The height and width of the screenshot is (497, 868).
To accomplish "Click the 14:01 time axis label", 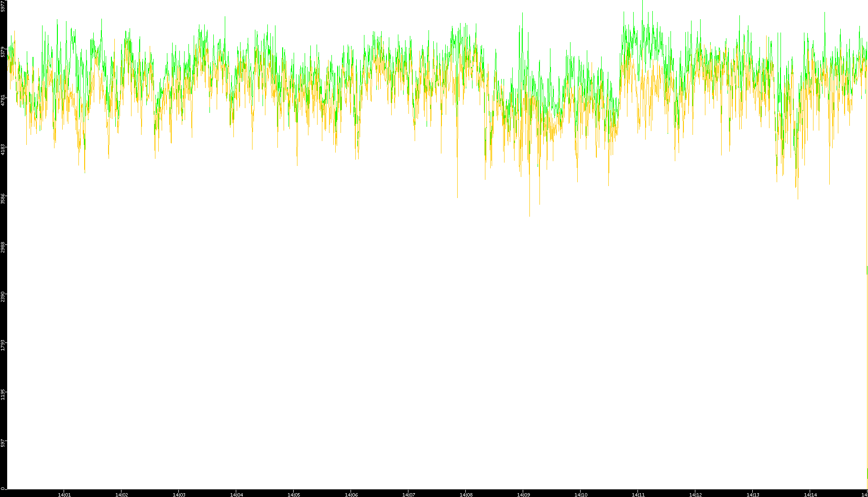I will [x=64, y=495].
